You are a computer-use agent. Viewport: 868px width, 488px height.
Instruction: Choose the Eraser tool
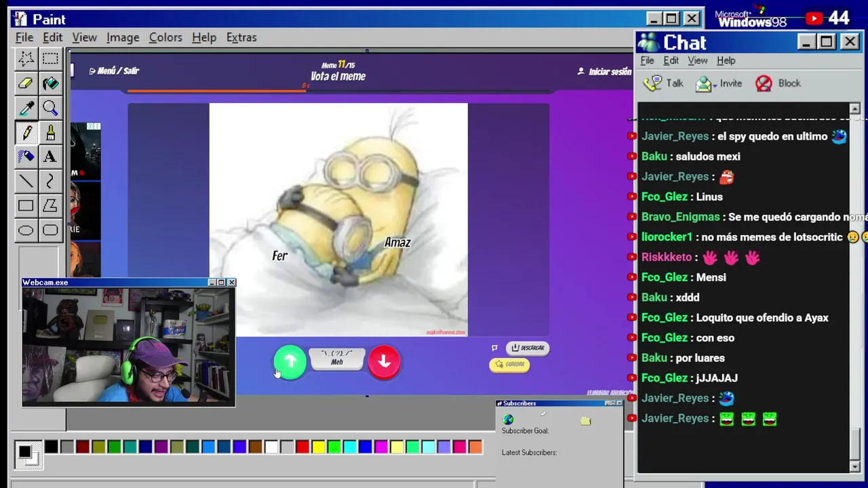tap(26, 83)
